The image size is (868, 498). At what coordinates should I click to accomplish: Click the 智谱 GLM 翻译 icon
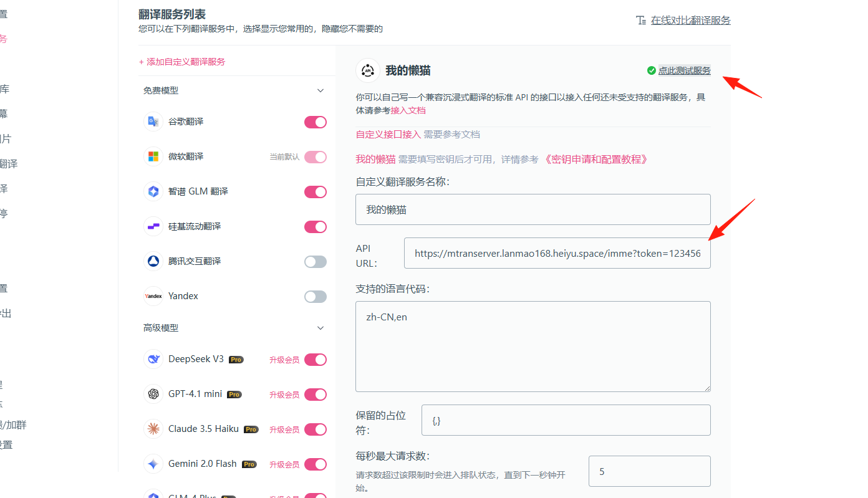point(153,191)
